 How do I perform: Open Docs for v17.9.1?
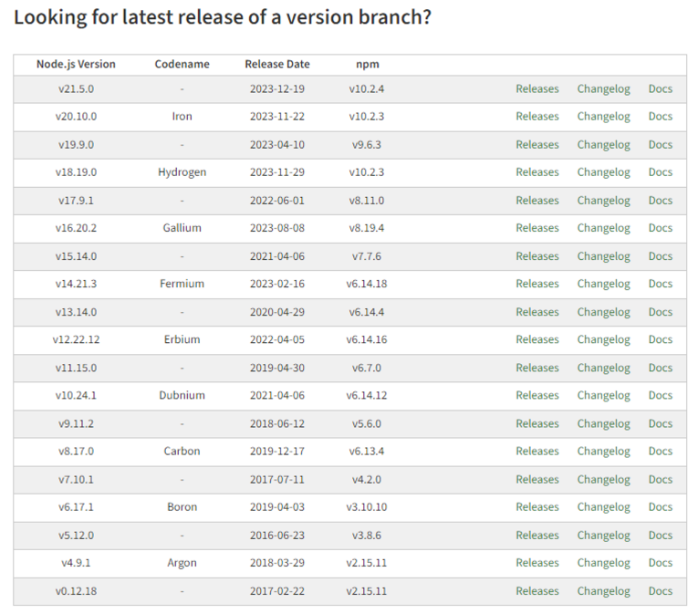click(x=660, y=200)
